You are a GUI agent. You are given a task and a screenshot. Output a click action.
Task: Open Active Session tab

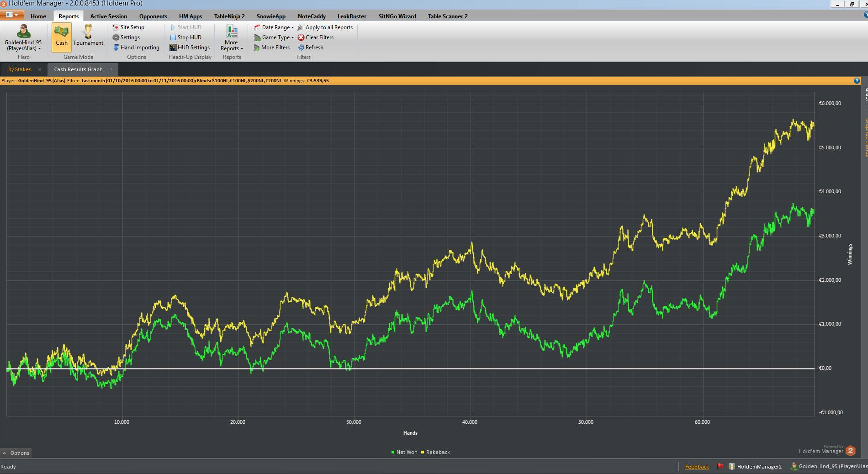click(109, 16)
